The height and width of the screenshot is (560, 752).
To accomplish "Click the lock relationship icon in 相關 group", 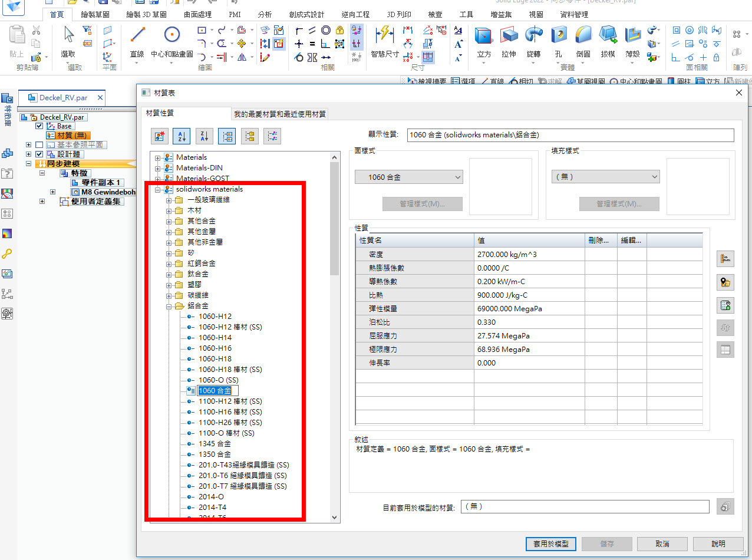I will click(339, 30).
